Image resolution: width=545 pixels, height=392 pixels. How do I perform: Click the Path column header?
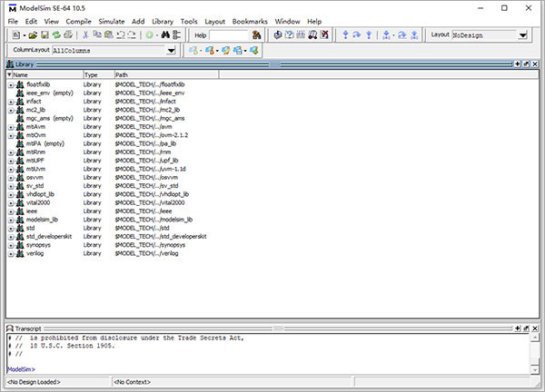point(167,74)
